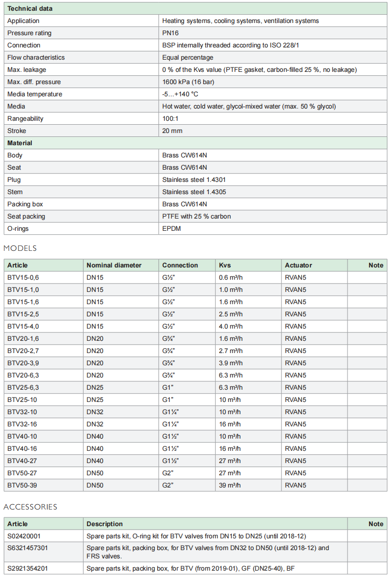Select the Equal percentage flow characteristics value
Screen dimensions: 392x577
click(188, 58)
